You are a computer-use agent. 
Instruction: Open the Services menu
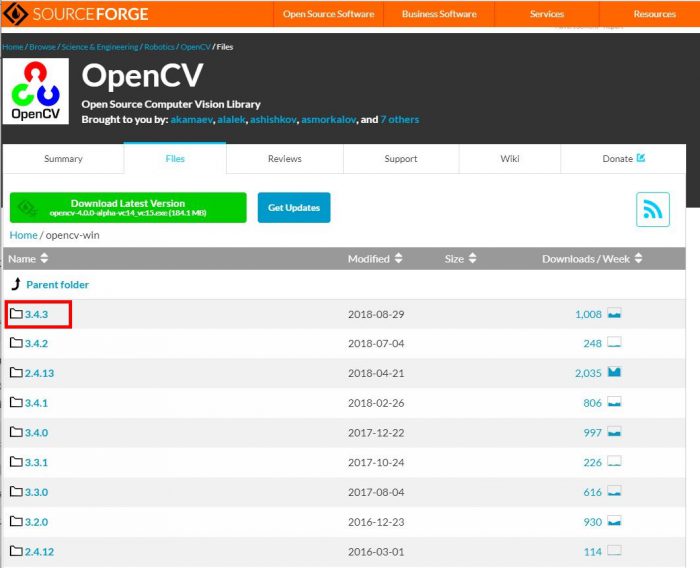547,14
